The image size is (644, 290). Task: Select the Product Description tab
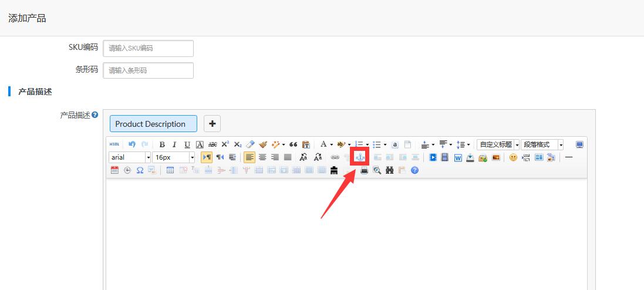click(153, 124)
